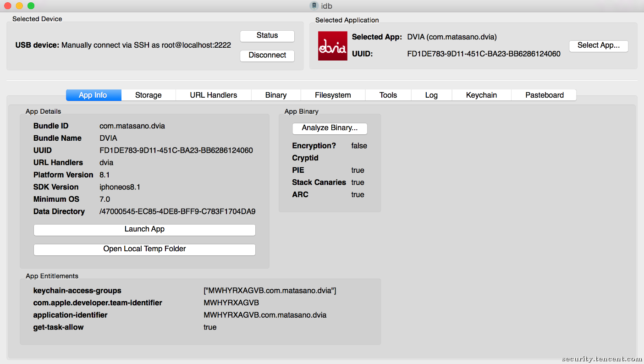Click the keychain-access-groups value
The height and width of the screenshot is (364, 644).
[x=270, y=291]
